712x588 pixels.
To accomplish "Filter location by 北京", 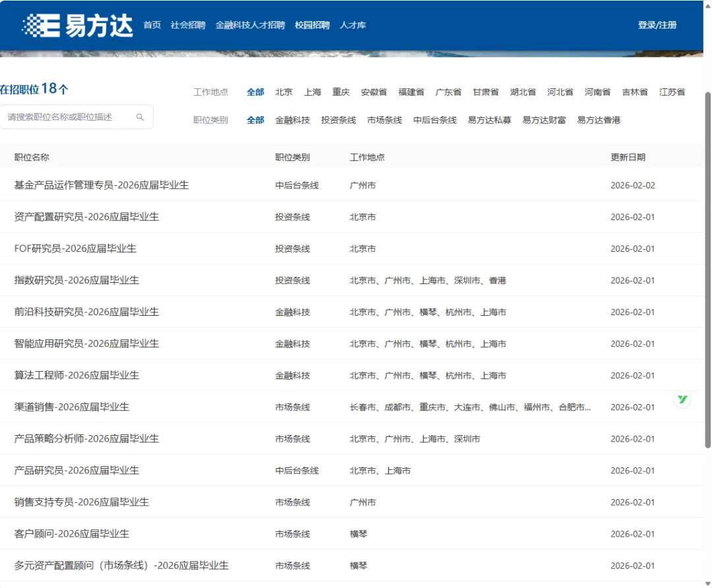I will click(283, 92).
